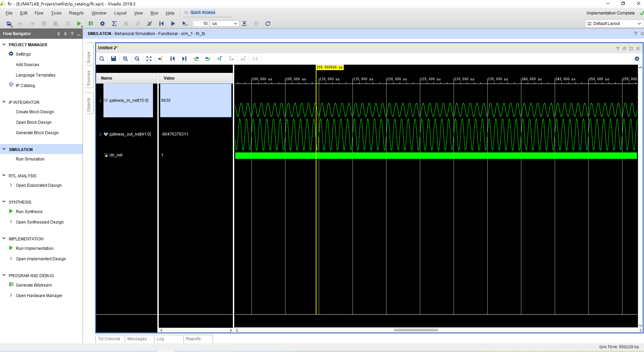Expand the gateway_out_net[41:0] signal
The height and width of the screenshot is (352, 644).
[100, 134]
